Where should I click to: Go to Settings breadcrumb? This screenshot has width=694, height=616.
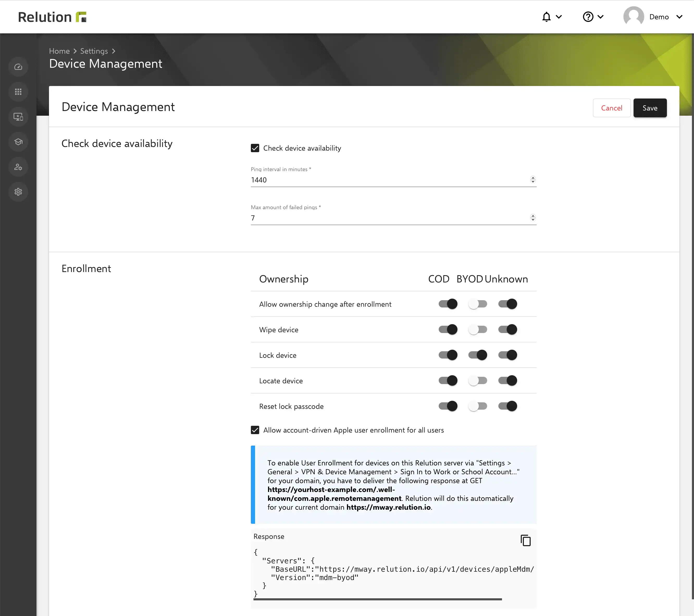(x=94, y=51)
